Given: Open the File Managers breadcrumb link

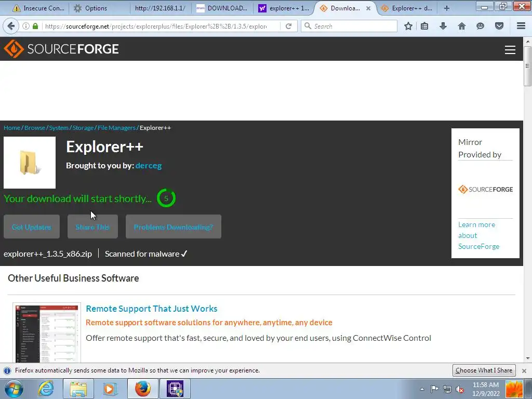Looking at the screenshot, I should (x=116, y=128).
